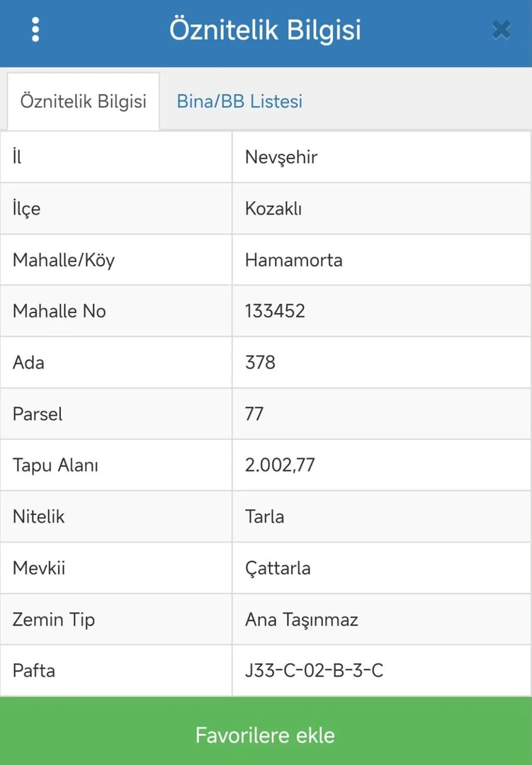Select the Ana Taşınmaz value
The height and width of the screenshot is (765, 532).
click(x=301, y=620)
